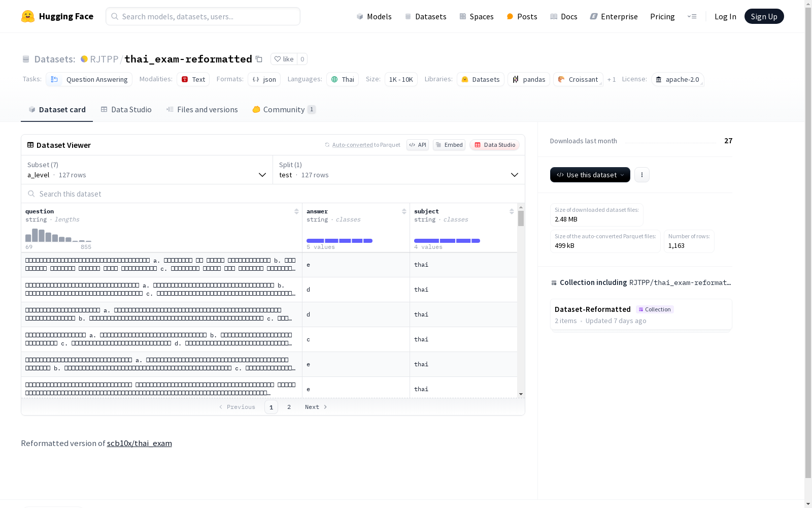Select the Thai language tag

pos(343,79)
